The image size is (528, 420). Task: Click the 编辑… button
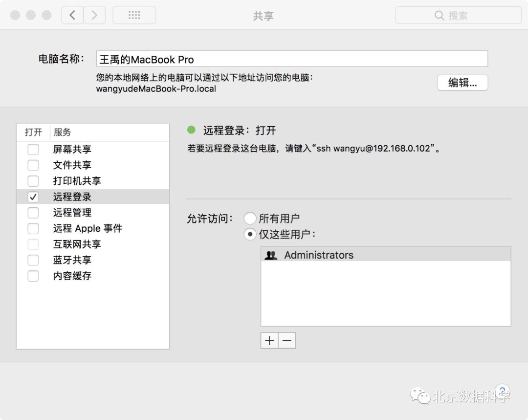tap(462, 83)
